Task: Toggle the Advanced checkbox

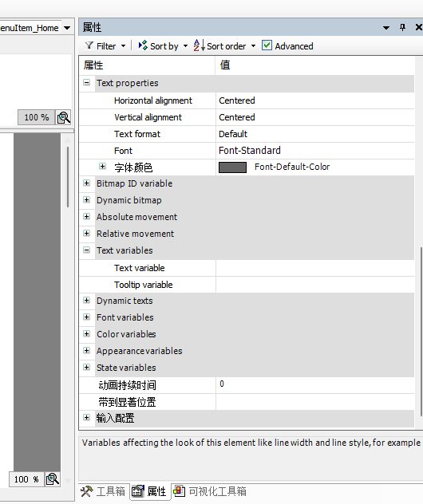Action: click(x=267, y=45)
